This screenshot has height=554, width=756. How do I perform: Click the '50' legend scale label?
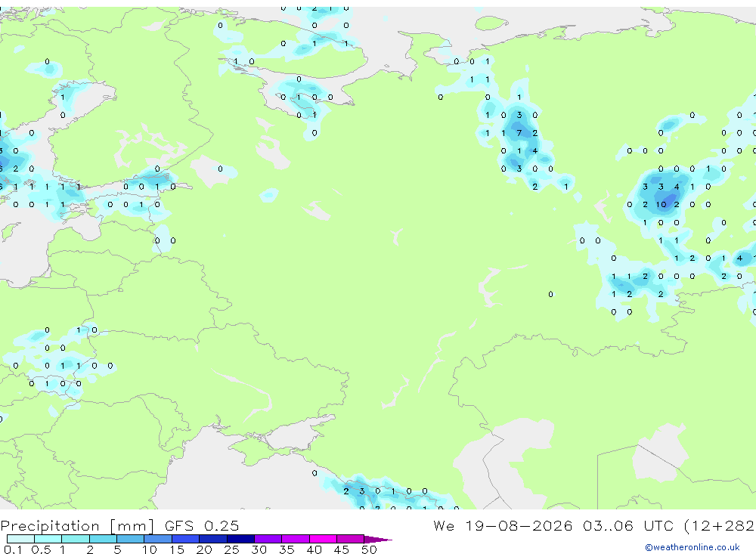point(369,549)
